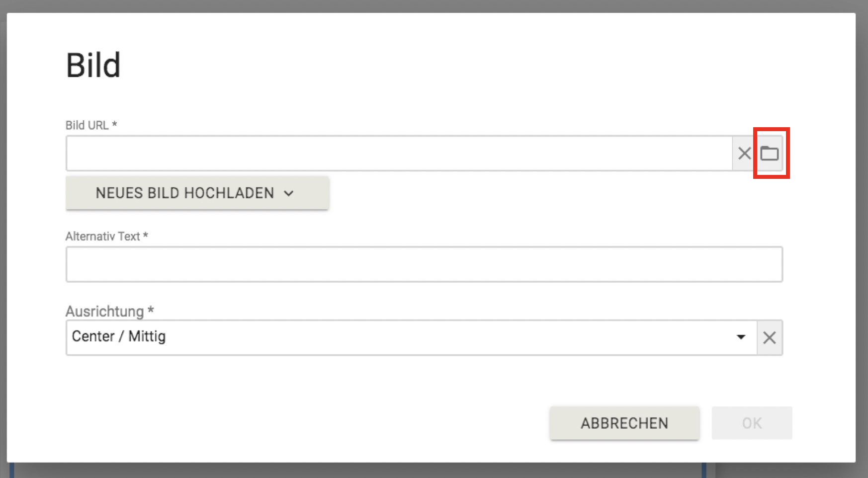Focus the Alternativ Text input field
This screenshot has width=868, height=478.
coord(424,264)
